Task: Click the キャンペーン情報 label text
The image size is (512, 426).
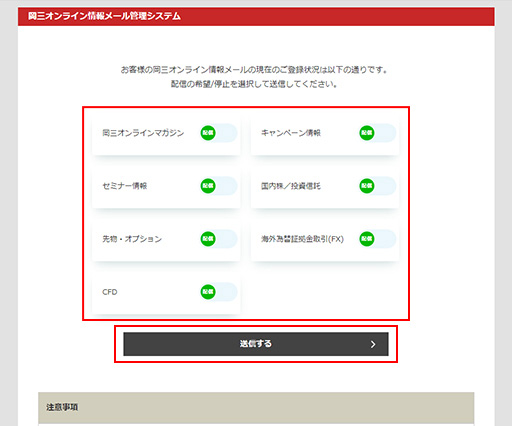Action: coord(291,133)
